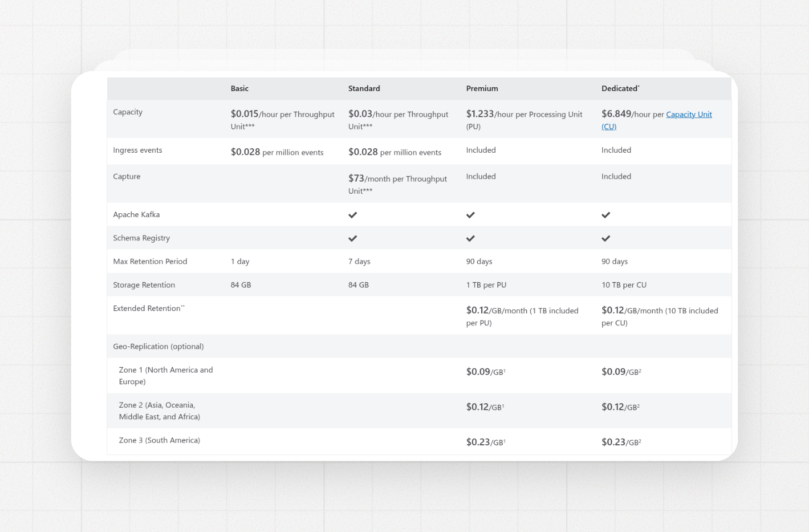Click the Premium $1.233/hour capacity price
Screen dimensions: 809x532
[525, 119]
